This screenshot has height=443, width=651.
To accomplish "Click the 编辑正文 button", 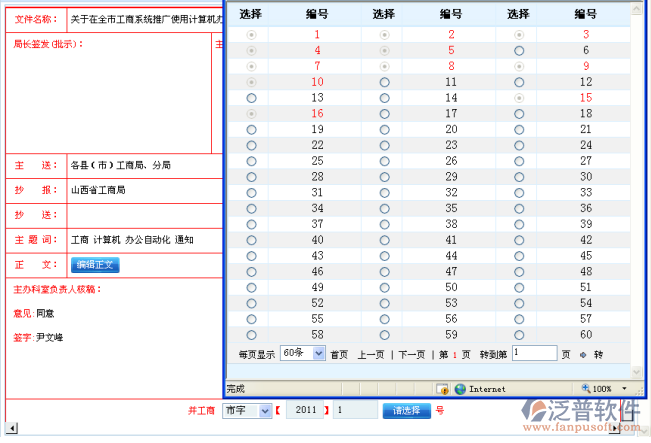I will pos(95,265).
